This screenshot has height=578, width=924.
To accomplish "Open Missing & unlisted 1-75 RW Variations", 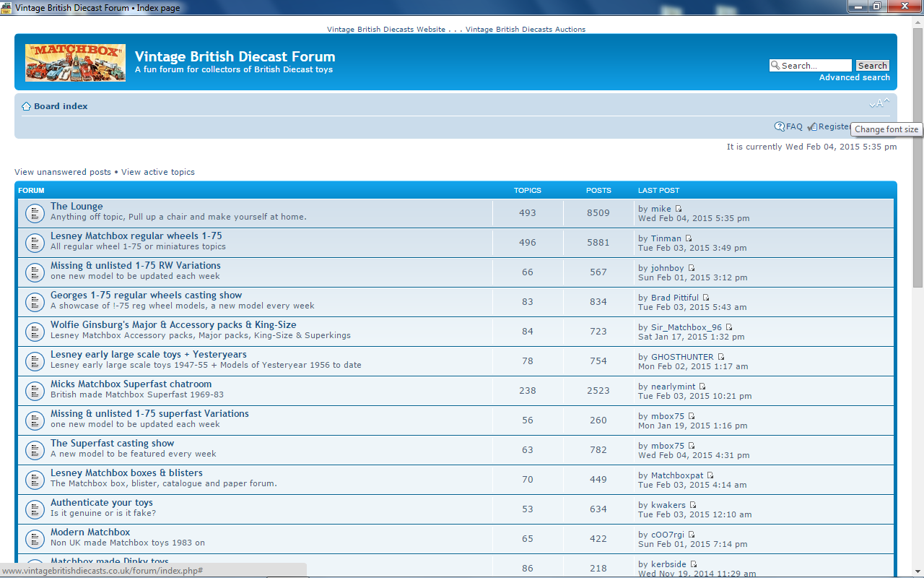I will coord(136,266).
